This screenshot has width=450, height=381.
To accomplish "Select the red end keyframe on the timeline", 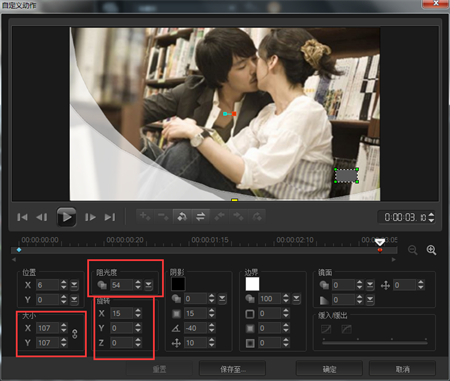I will (x=380, y=250).
